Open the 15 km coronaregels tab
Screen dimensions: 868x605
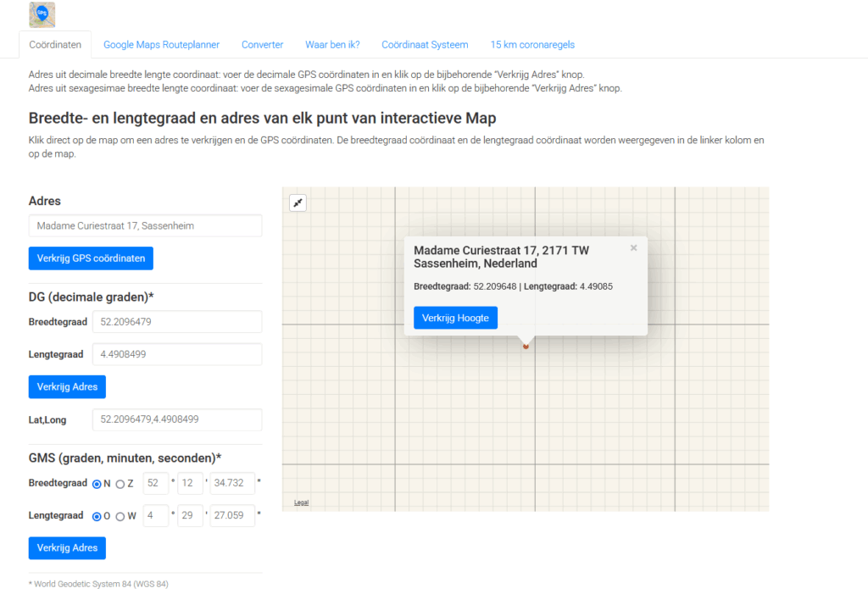tap(532, 45)
